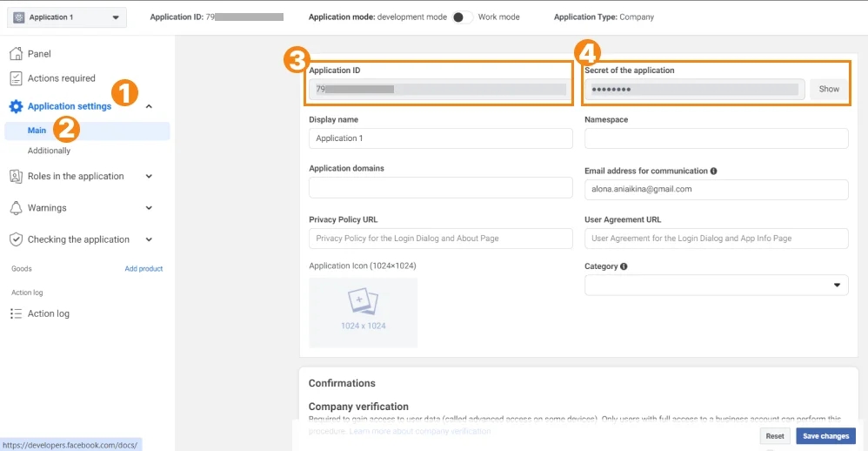This screenshot has height=451, width=868.
Task: Click info icon beside Email address for communication
Action: tap(713, 172)
